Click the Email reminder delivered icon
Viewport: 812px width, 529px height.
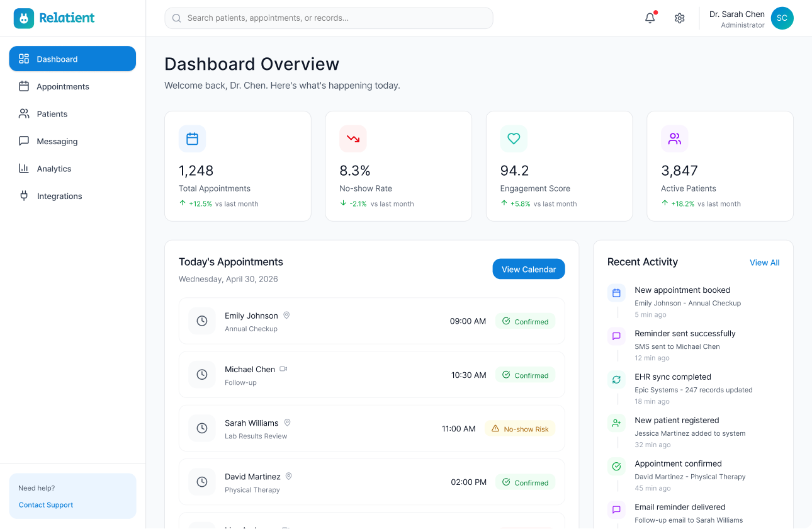point(617,510)
